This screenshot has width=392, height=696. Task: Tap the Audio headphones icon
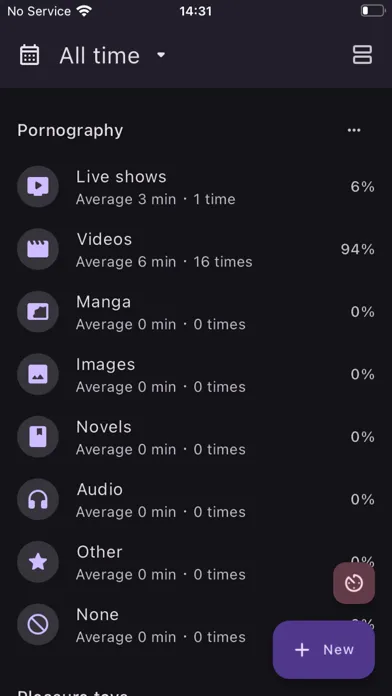pyautogui.click(x=38, y=499)
